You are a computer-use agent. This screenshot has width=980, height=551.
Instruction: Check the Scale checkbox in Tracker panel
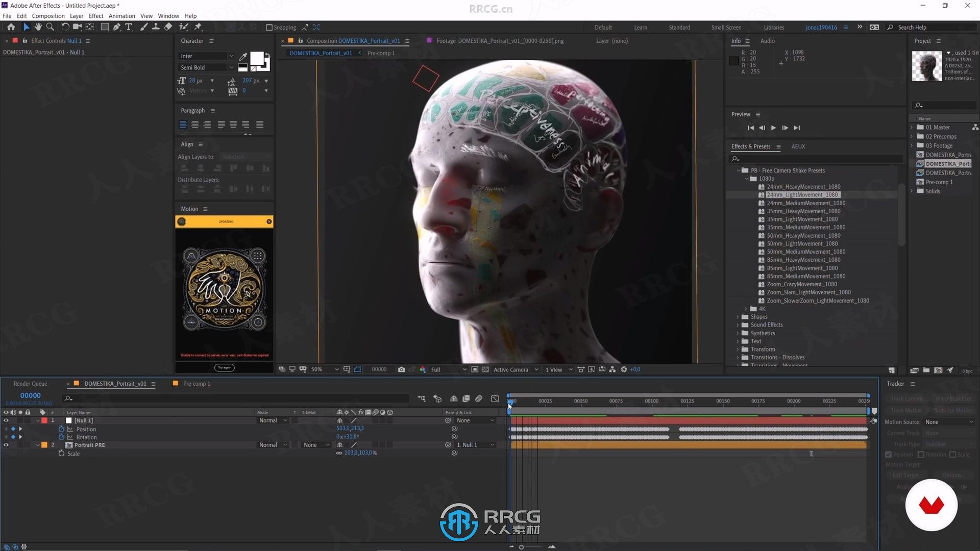952,455
